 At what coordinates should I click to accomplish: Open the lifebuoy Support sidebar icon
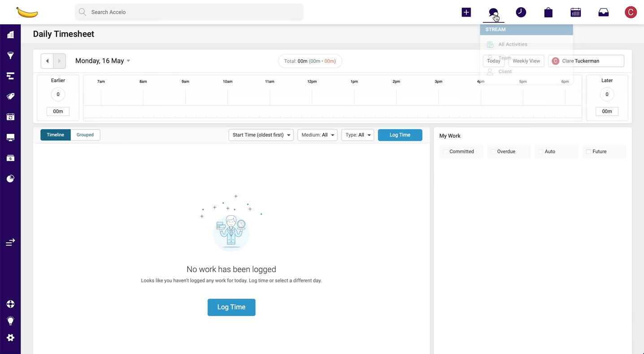[10, 304]
